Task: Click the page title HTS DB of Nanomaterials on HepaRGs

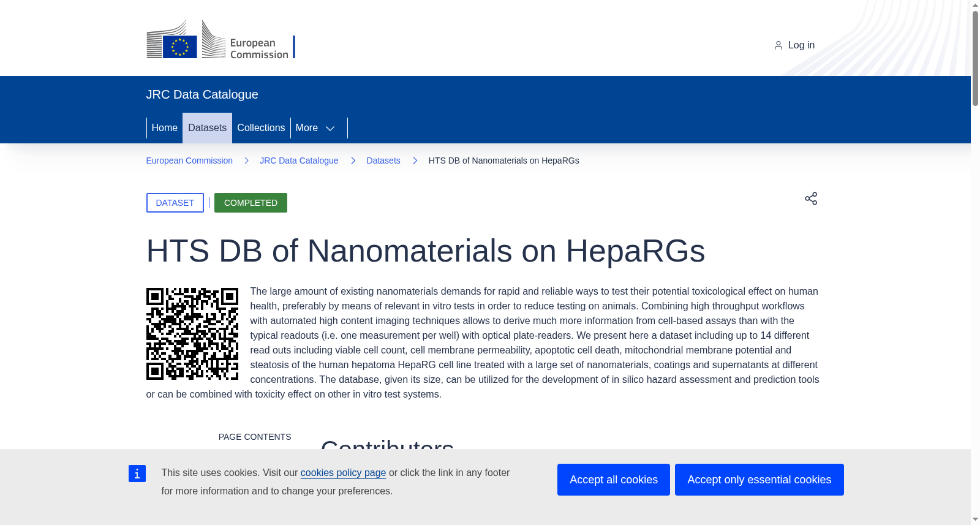Action: (426, 251)
